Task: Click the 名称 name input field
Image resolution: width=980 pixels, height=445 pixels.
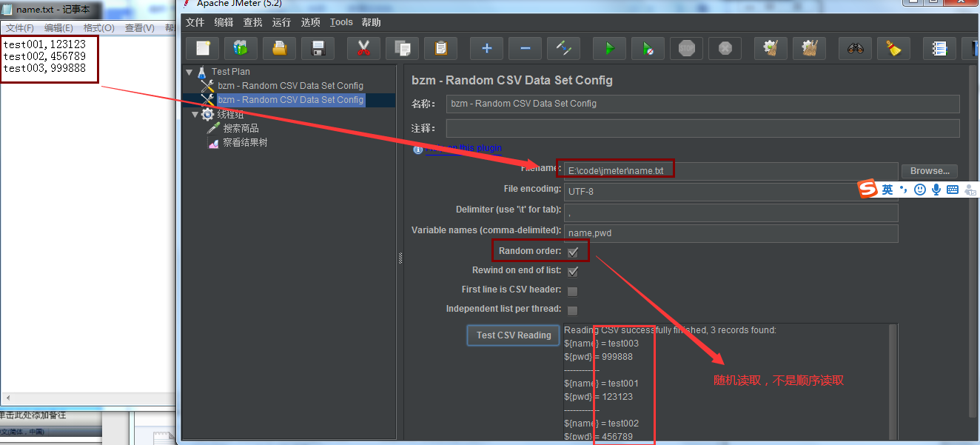Action: (703, 104)
